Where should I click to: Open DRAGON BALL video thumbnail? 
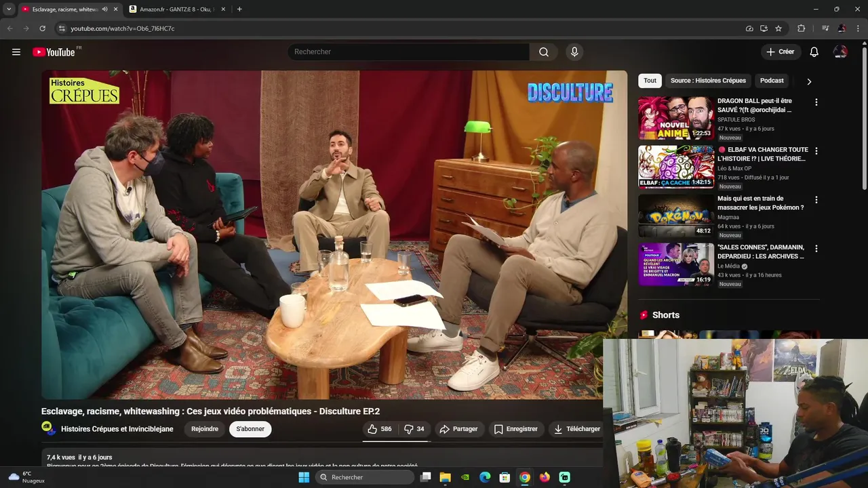pyautogui.click(x=676, y=118)
